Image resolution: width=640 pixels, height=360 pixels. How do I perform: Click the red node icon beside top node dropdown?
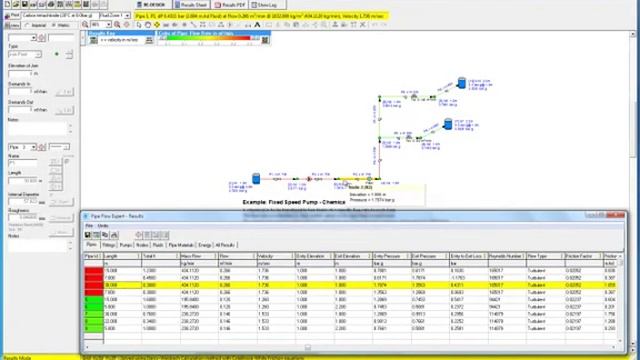point(42,38)
